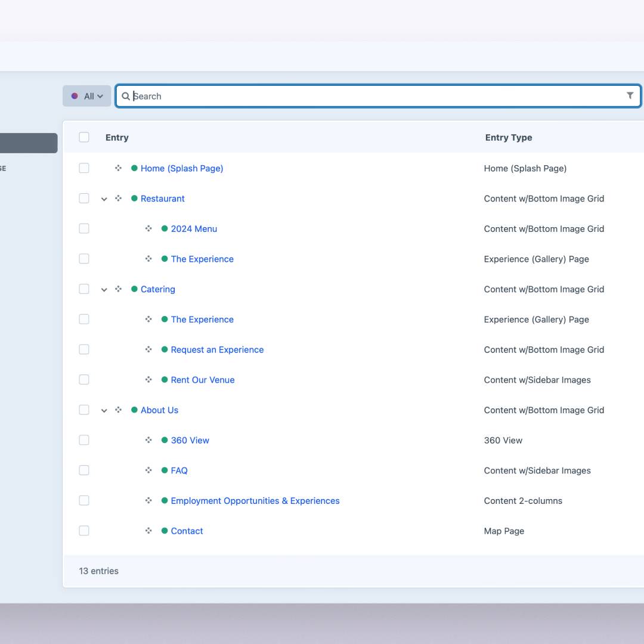Click the drag handle beside 360 View
This screenshot has width=644, height=644.
148,440
